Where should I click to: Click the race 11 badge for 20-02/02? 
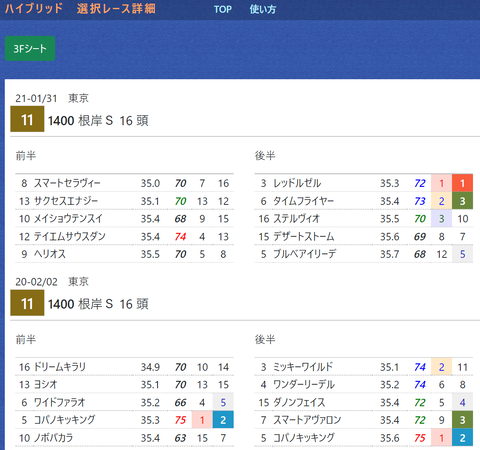pos(27,303)
